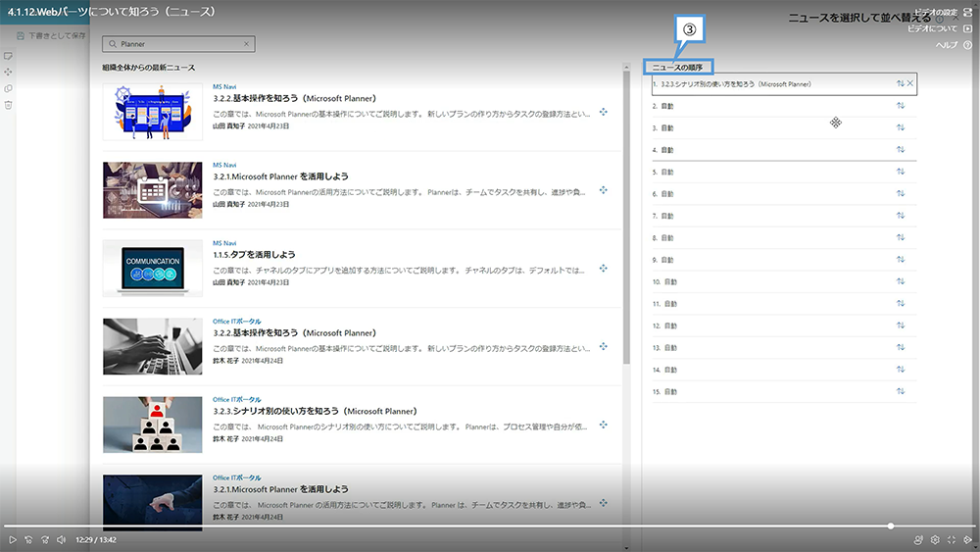The width and height of the screenshot is (980, 552).
Task: Select 2. 自動 order row
Action: 784,106
